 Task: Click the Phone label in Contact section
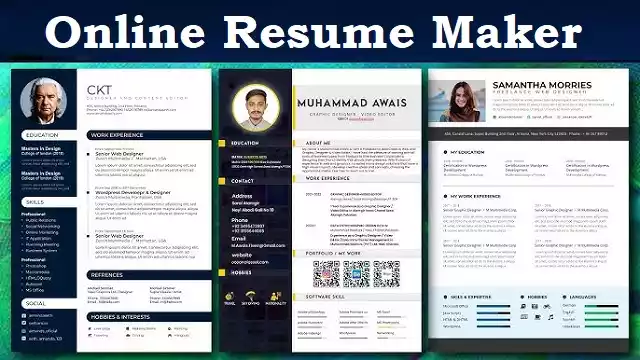240,220
